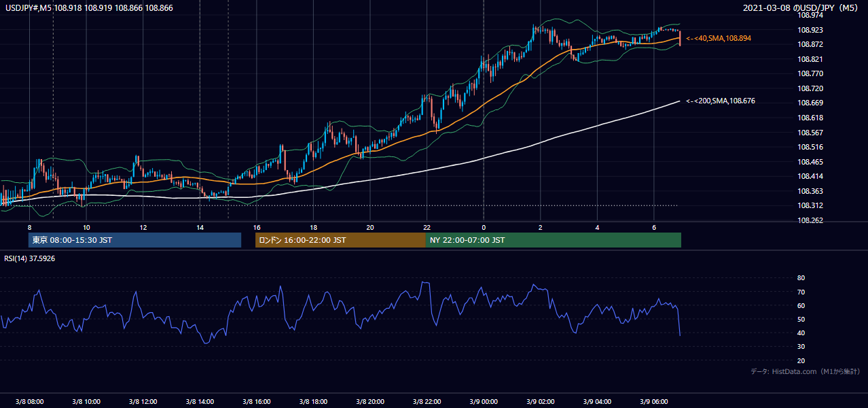Image resolution: width=868 pixels, height=408 pixels.
Task: Click hour tick 0 below the price chart
Action: (x=484, y=227)
